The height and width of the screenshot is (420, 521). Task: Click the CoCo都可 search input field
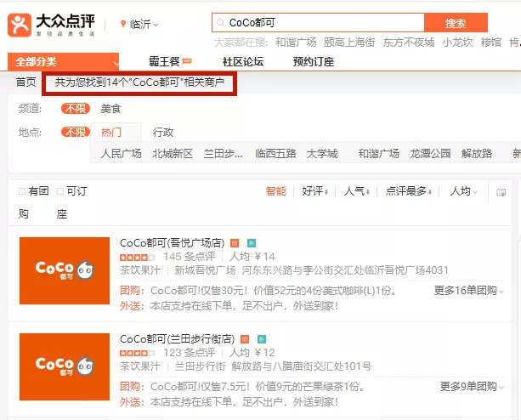coord(323,23)
